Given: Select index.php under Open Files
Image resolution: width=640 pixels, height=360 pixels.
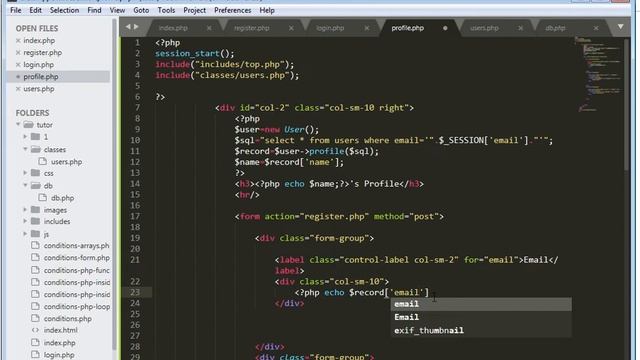Looking at the screenshot, I should click(x=39, y=40).
